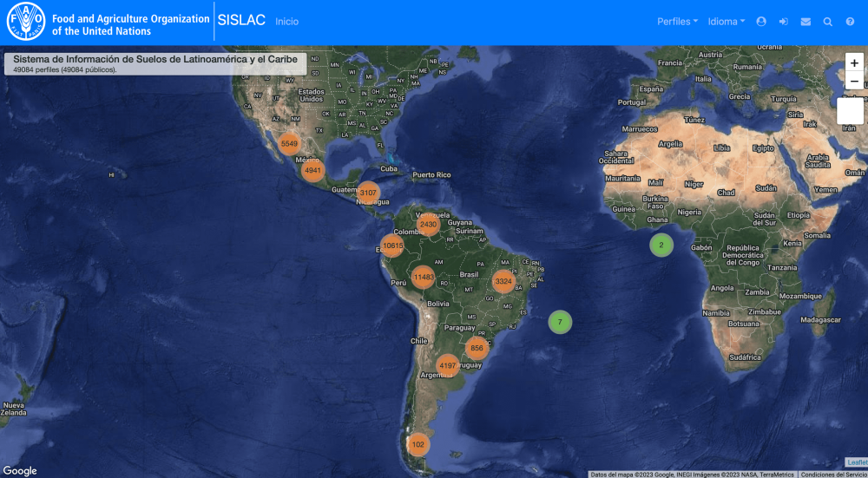
Task: Zoom in with the plus button
Action: (x=854, y=63)
